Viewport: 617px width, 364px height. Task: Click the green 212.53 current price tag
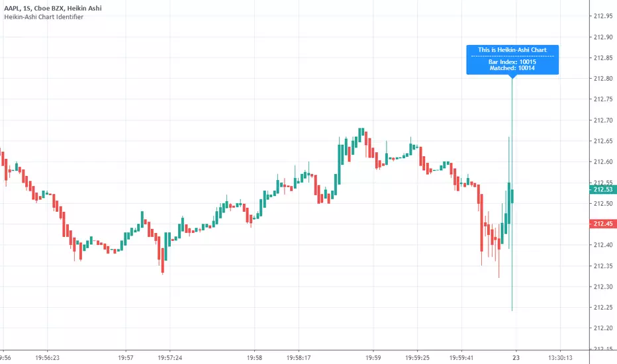point(602,189)
